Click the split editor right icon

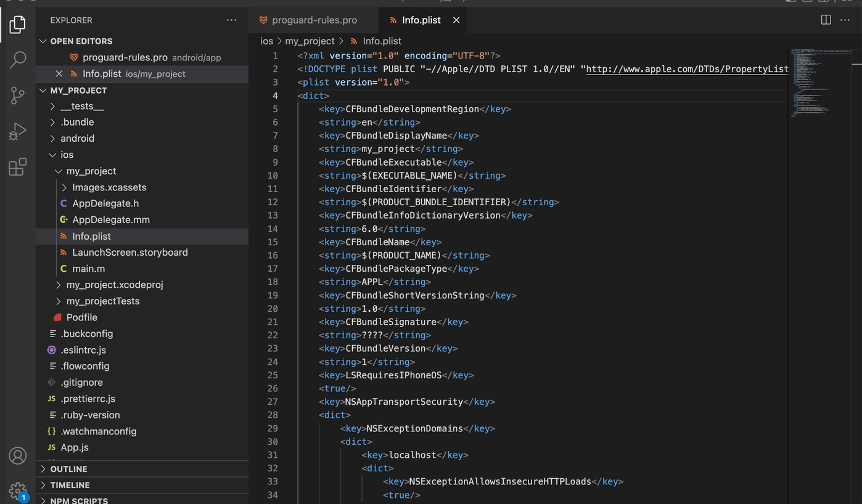coord(826,20)
